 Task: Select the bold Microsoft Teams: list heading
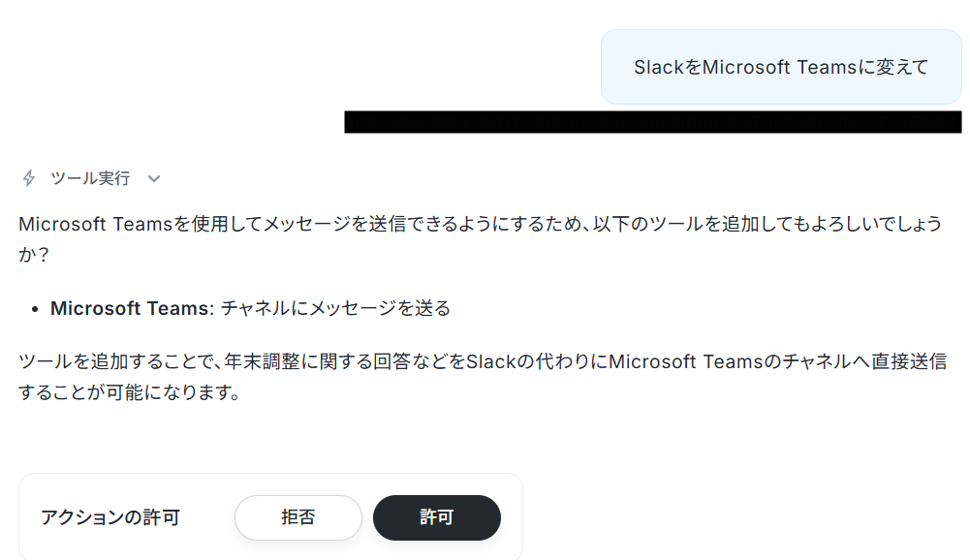coord(133,308)
